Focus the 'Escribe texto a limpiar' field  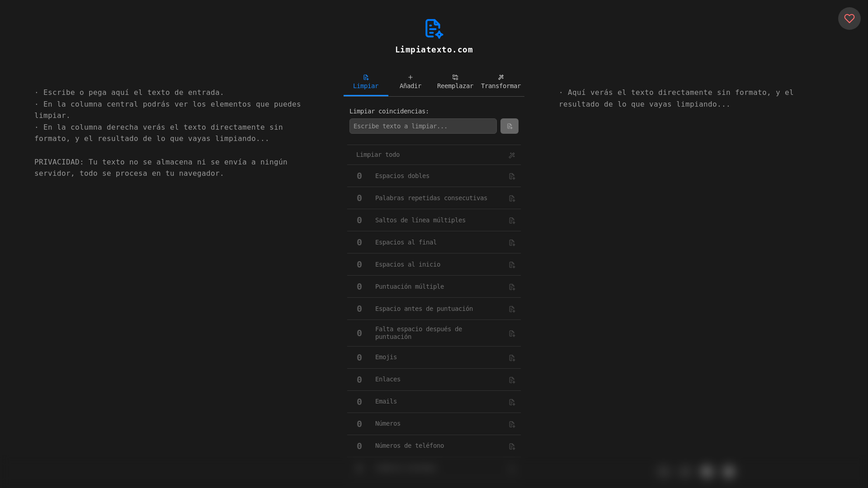(423, 126)
